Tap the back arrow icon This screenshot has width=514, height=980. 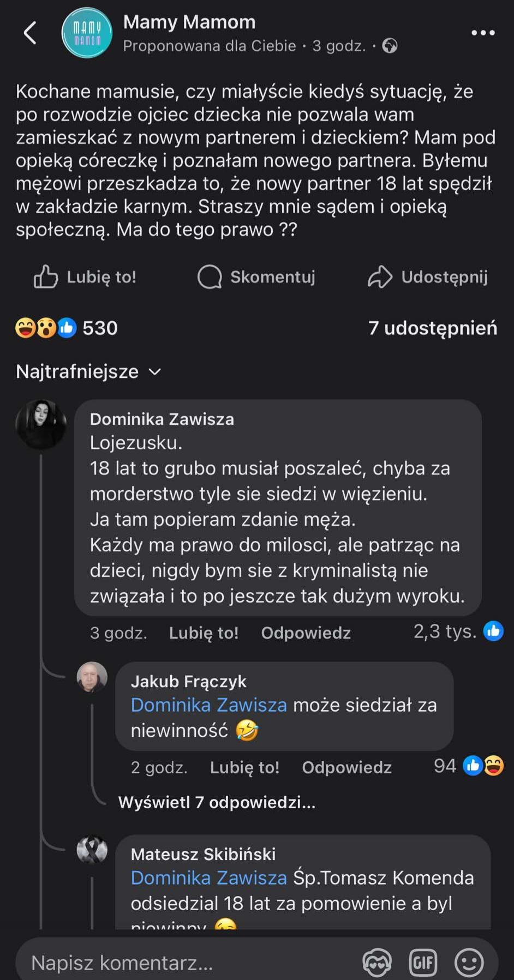31,33
